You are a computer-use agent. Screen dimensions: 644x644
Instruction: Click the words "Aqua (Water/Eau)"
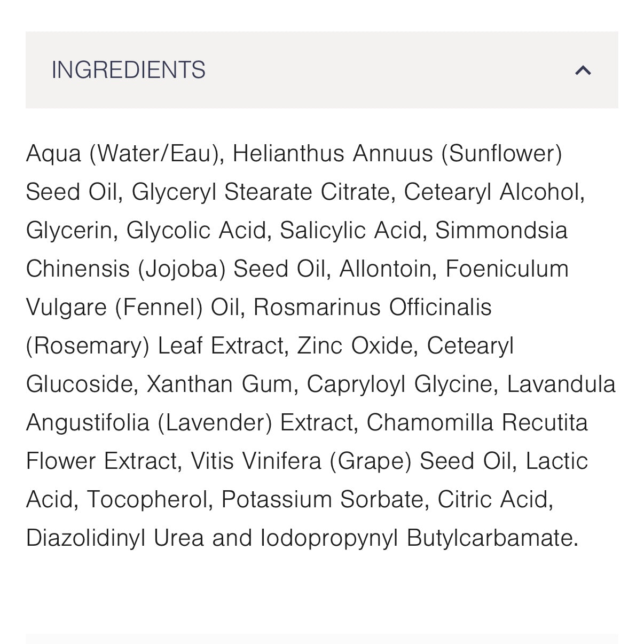pyautogui.click(x=122, y=154)
